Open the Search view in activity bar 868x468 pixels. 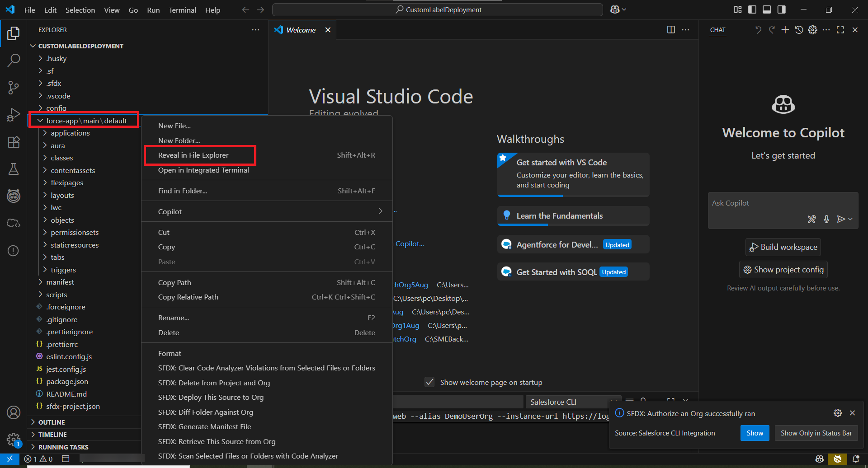[14, 60]
